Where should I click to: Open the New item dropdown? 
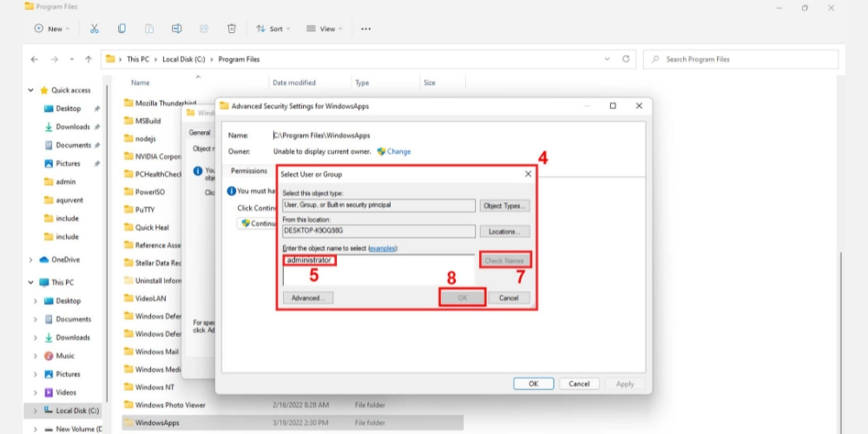coord(53,29)
